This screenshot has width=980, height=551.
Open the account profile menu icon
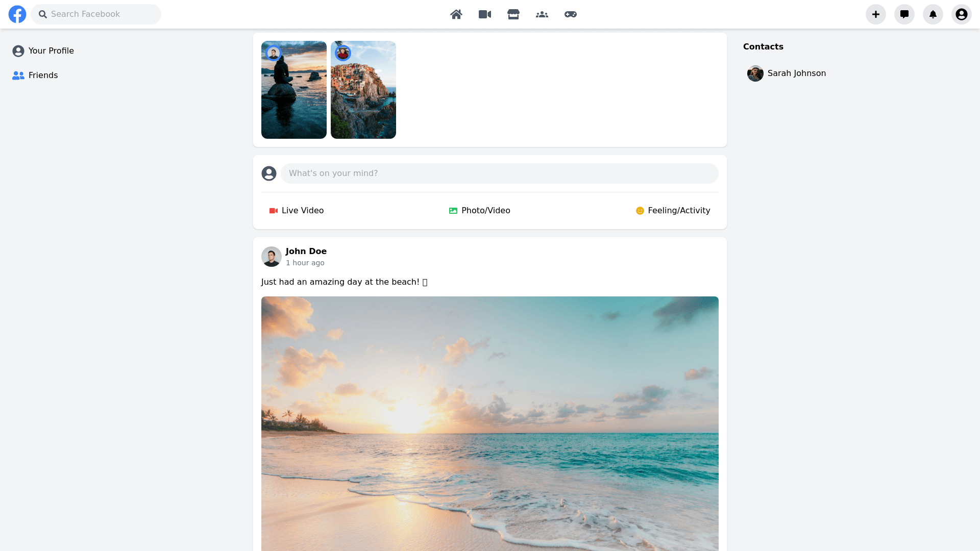[962, 14]
